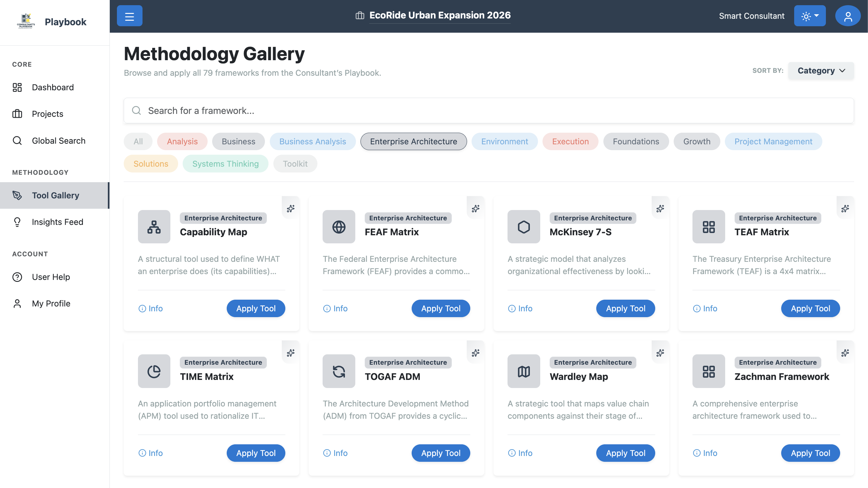
Task: Select the Execution category filter
Action: (x=570, y=141)
